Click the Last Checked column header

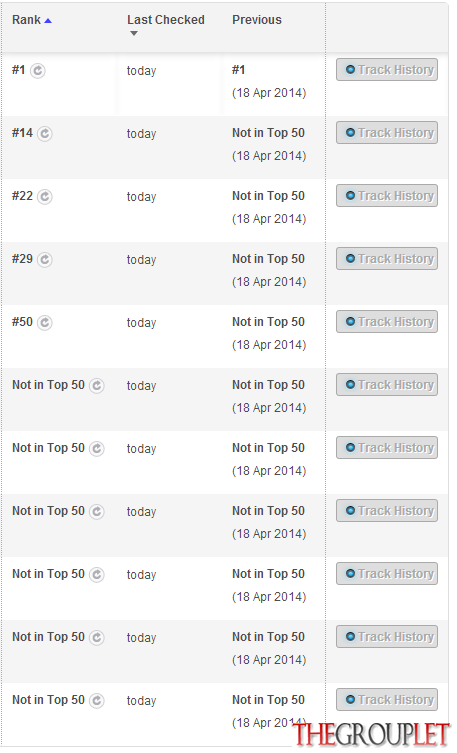[x=166, y=20]
